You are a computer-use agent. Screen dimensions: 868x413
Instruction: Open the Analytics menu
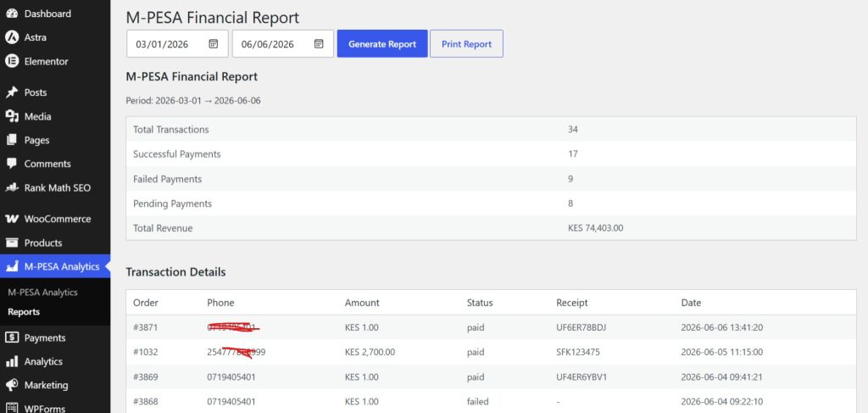[43, 361]
